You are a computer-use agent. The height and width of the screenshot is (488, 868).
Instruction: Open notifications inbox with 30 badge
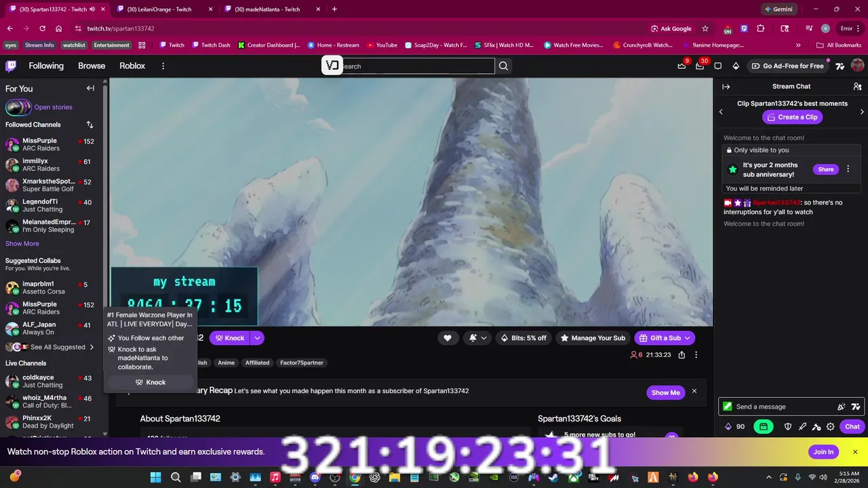[x=700, y=66]
